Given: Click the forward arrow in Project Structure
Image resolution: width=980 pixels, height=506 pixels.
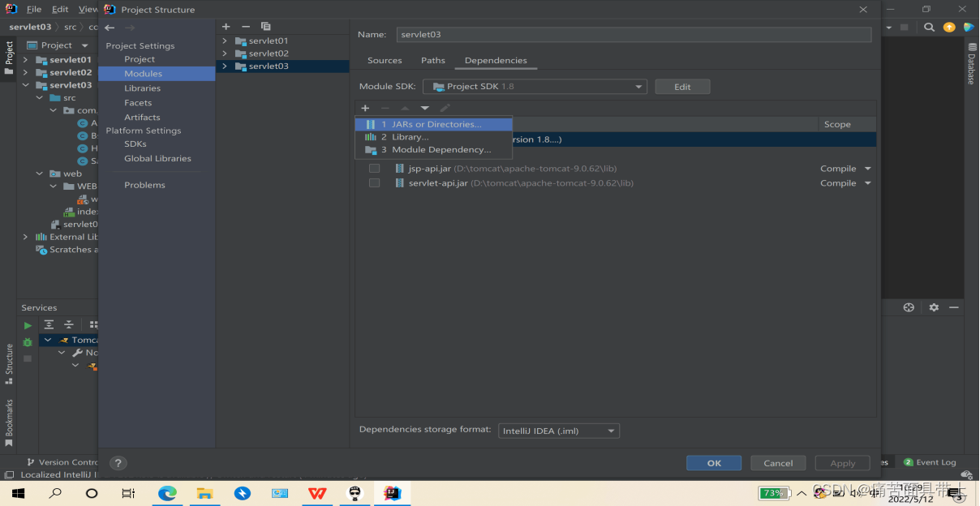Looking at the screenshot, I should click(x=130, y=28).
